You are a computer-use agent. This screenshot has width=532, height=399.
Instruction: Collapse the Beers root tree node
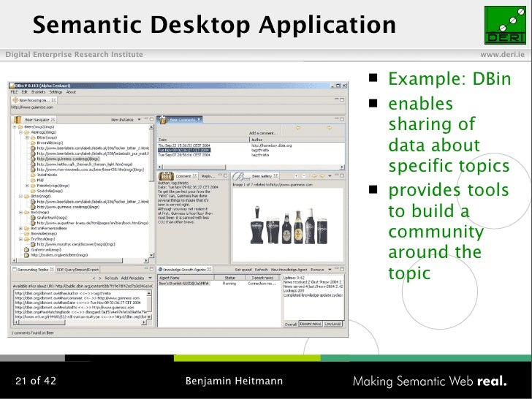click(15, 127)
